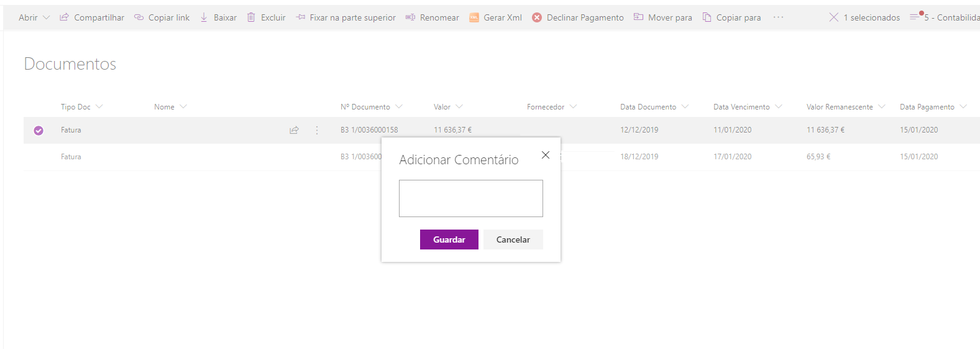Click the Compartilhar share icon in toolbar
This screenshot has height=349, width=980.
click(64, 17)
